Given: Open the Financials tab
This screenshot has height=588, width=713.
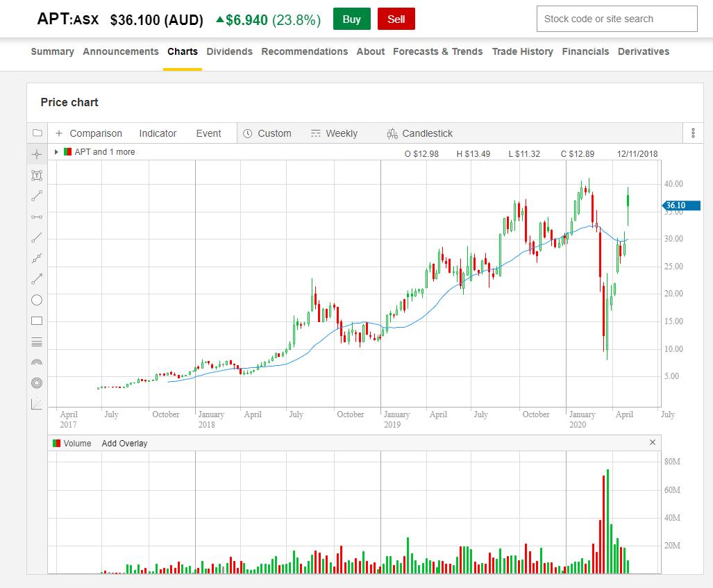Looking at the screenshot, I should (x=585, y=51).
